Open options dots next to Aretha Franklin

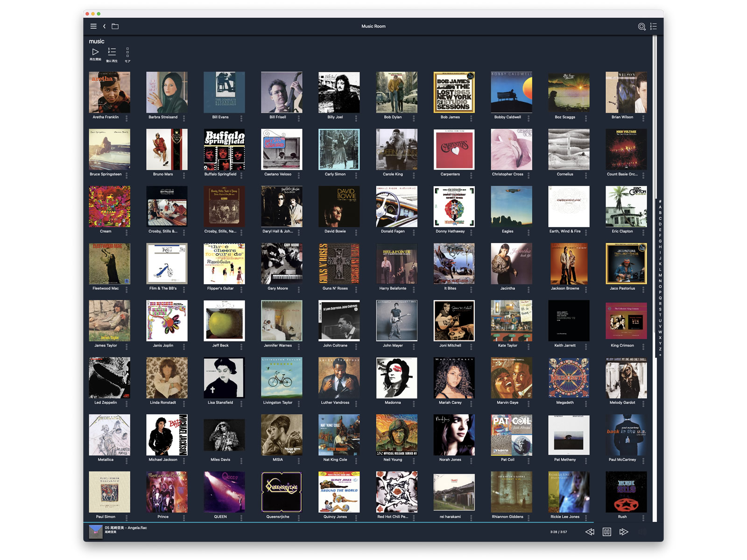(127, 118)
